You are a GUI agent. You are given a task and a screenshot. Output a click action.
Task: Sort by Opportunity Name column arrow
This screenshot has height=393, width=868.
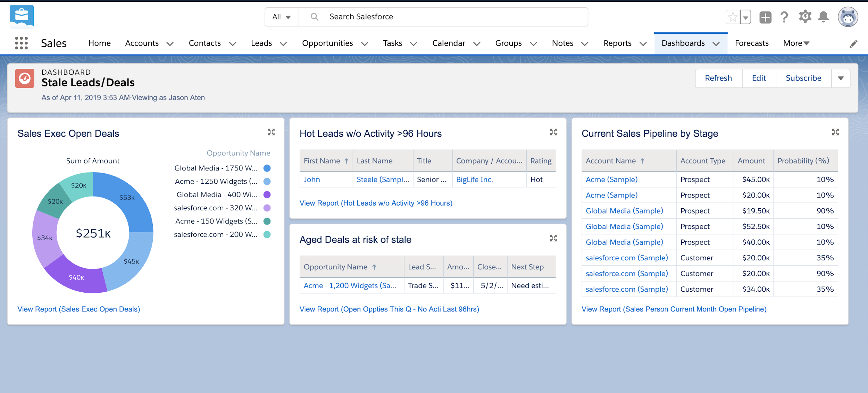pyautogui.click(x=374, y=267)
